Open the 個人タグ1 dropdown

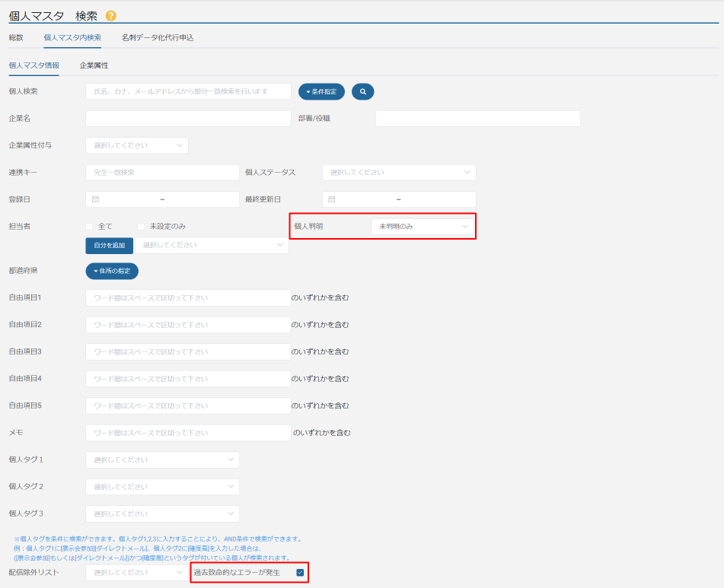tap(162, 459)
